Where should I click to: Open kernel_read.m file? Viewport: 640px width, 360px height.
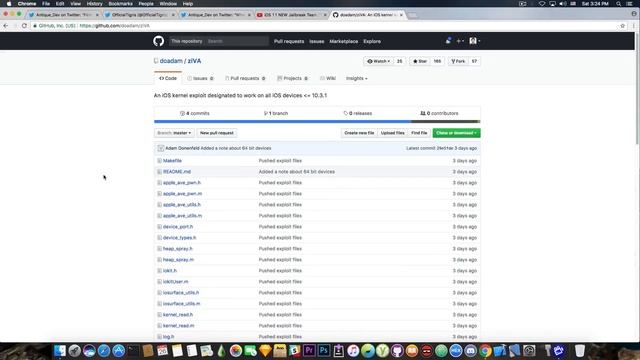[x=178, y=326]
